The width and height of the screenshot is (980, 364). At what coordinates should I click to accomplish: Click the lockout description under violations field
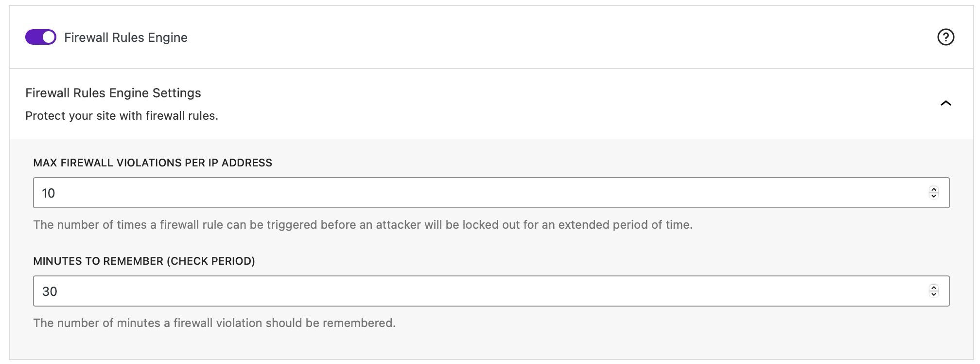(x=363, y=225)
